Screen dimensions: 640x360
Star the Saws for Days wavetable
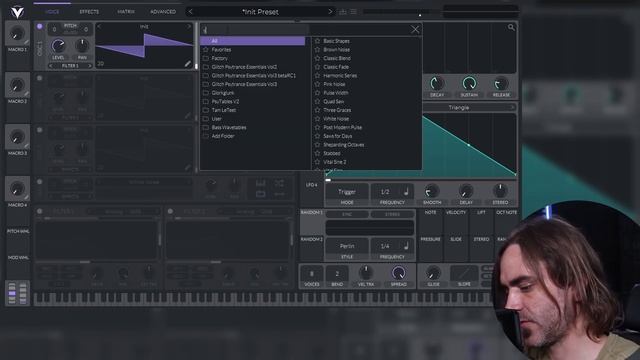[x=317, y=136]
